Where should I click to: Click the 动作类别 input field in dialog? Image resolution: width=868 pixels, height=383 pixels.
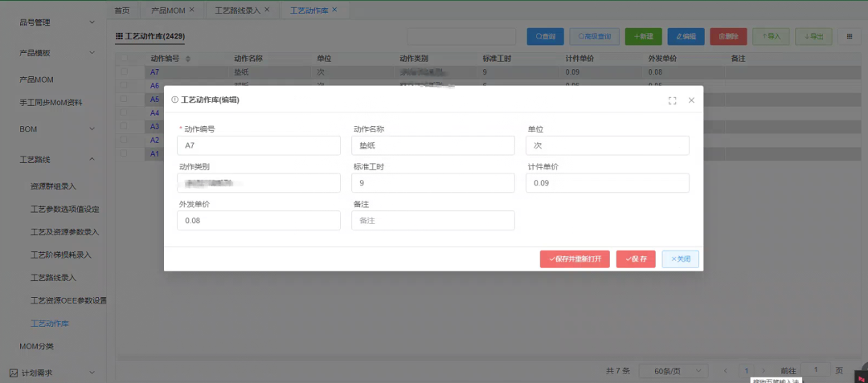pyautogui.click(x=259, y=183)
